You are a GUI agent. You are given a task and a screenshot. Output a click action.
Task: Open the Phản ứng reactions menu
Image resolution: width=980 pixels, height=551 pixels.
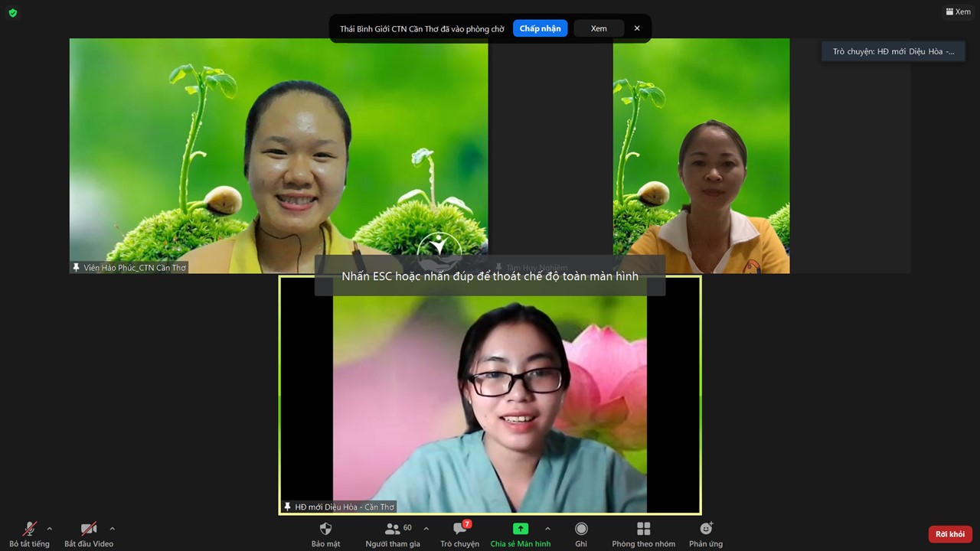point(706,534)
